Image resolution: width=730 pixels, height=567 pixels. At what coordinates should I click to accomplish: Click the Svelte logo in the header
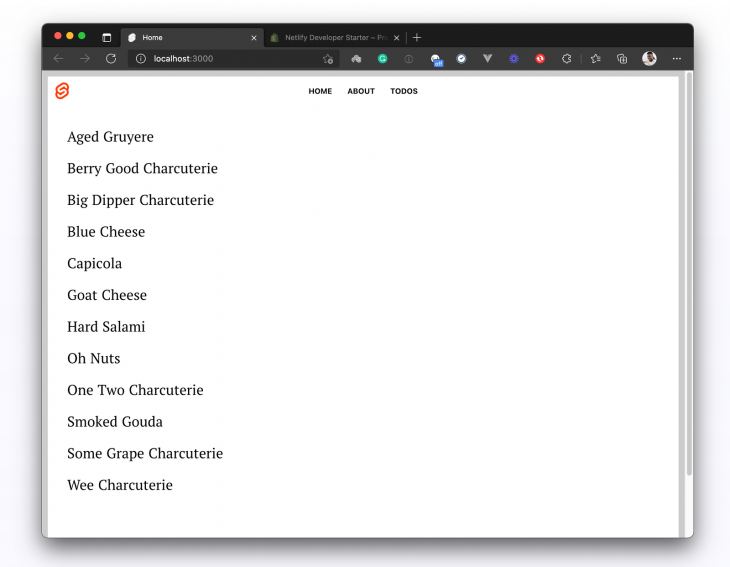tap(62, 91)
